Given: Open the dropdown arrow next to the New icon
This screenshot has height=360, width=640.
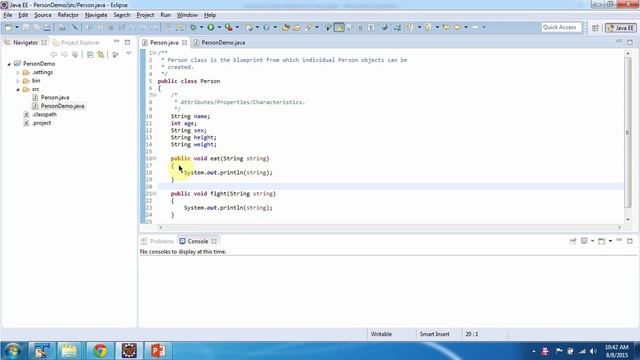Looking at the screenshot, I should pos(17,27).
